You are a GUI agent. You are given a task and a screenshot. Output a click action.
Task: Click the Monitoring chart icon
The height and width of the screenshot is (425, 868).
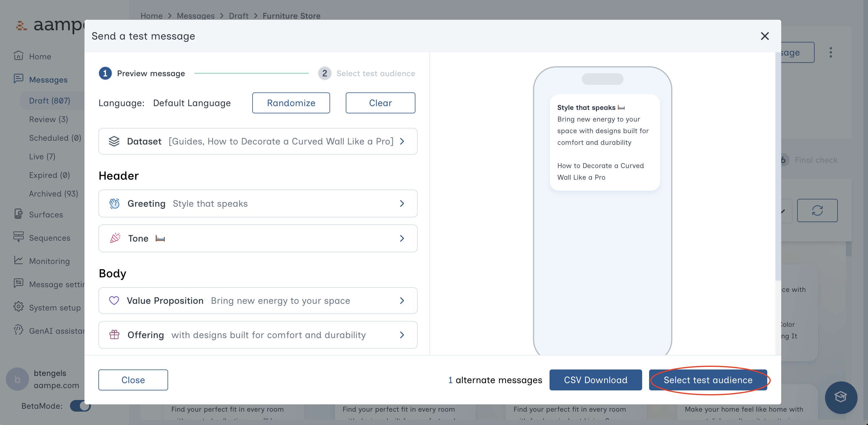click(18, 260)
